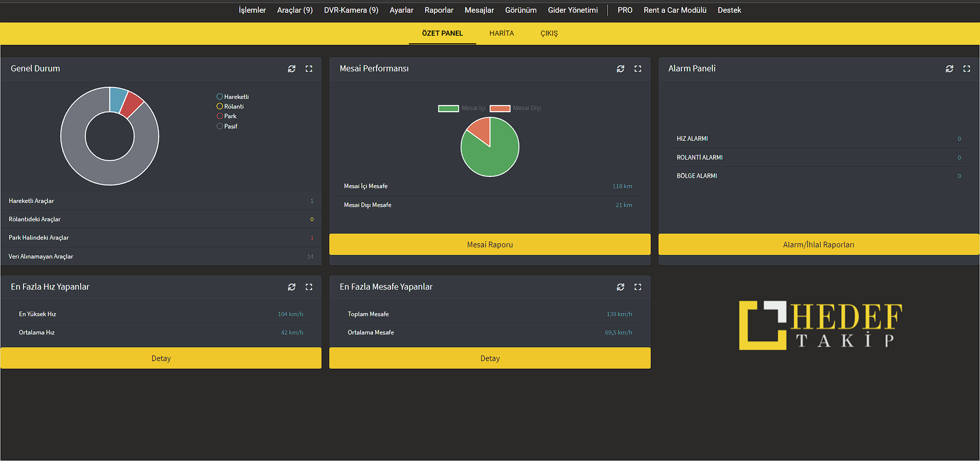980x461 pixels.
Task: Click the red Park donut segment
Action: [132, 104]
